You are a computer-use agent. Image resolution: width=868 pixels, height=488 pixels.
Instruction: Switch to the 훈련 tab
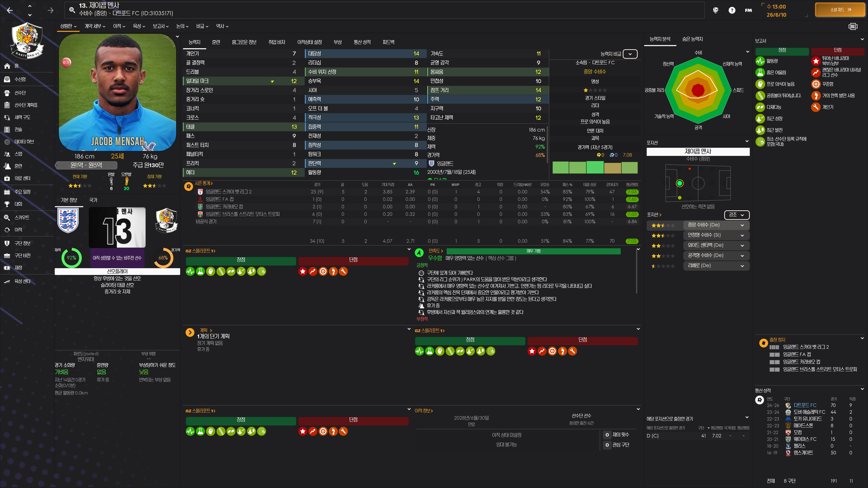point(216,42)
